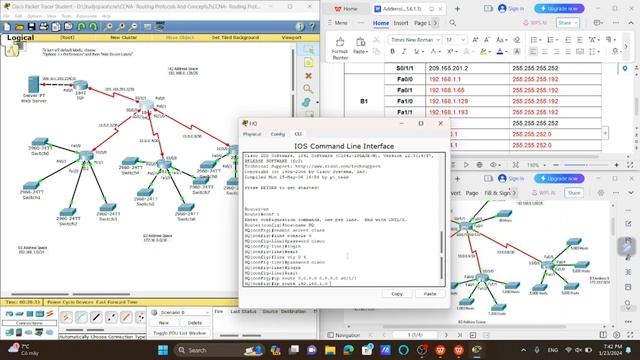640x360 pixels.
Task: Click the Logical workspace label in Packet Tracer
Action: point(20,38)
